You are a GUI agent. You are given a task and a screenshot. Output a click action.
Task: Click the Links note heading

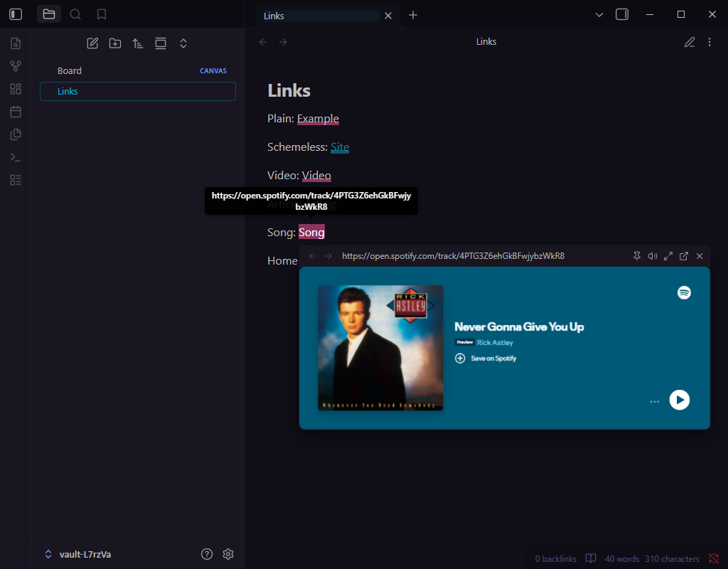(289, 90)
